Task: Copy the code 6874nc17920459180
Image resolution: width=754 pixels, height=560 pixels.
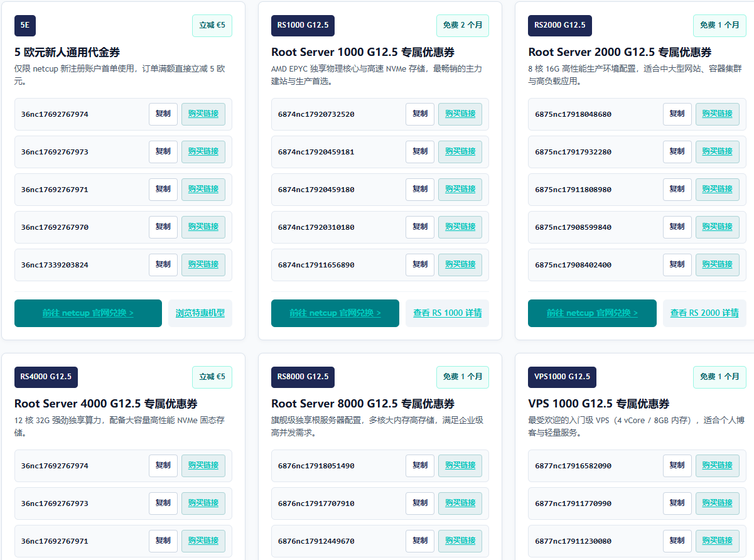Action: [420, 190]
